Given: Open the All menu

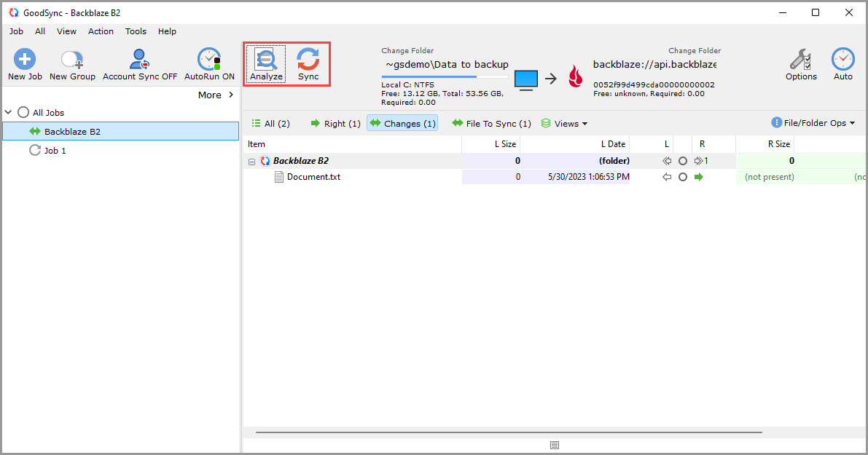Looking at the screenshot, I should pyautogui.click(x=40, y=31).
